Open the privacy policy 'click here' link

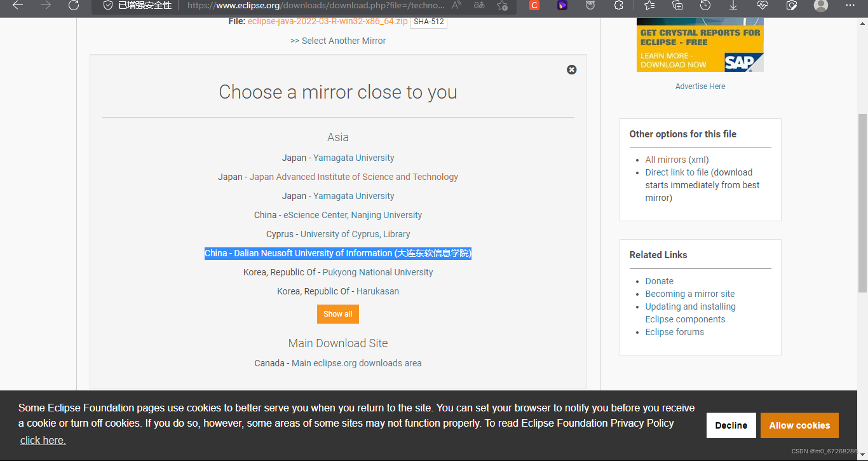click(43, 440)
